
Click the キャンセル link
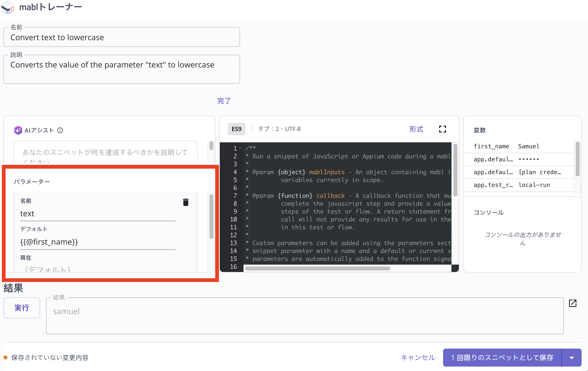[x=418, y=358]
